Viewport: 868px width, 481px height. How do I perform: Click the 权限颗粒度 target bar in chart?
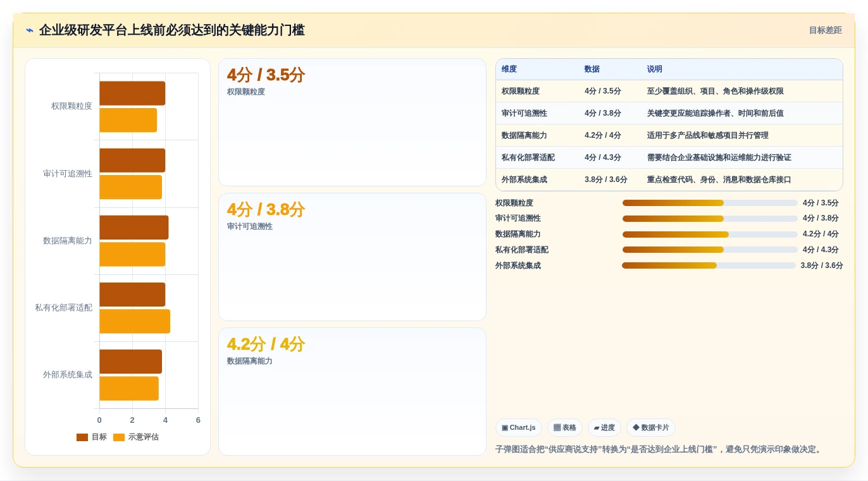[132, 94]
